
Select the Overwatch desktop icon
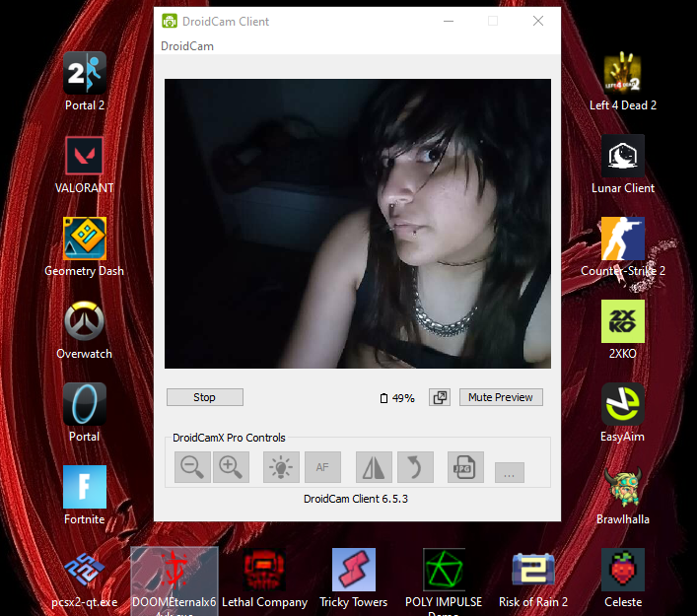click(x=85, y=330)
